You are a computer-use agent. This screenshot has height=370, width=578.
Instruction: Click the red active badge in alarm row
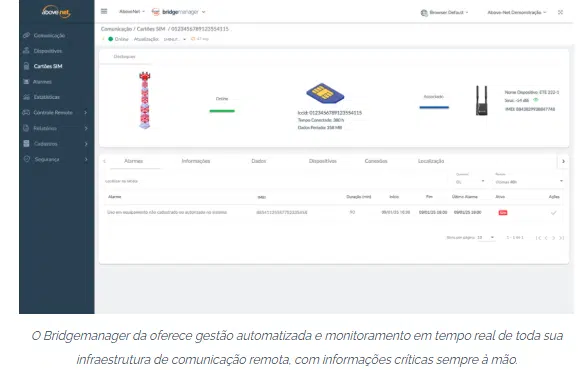[x=503, y=213]
